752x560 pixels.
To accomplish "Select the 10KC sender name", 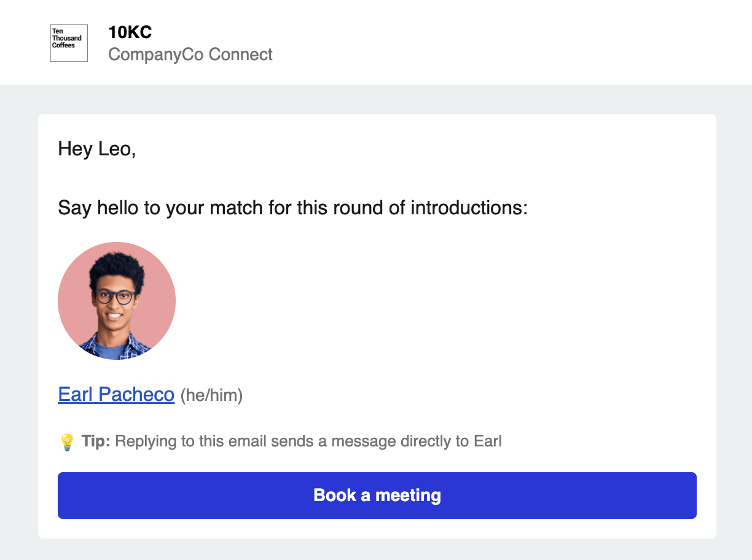I will (x=130, y=32).
